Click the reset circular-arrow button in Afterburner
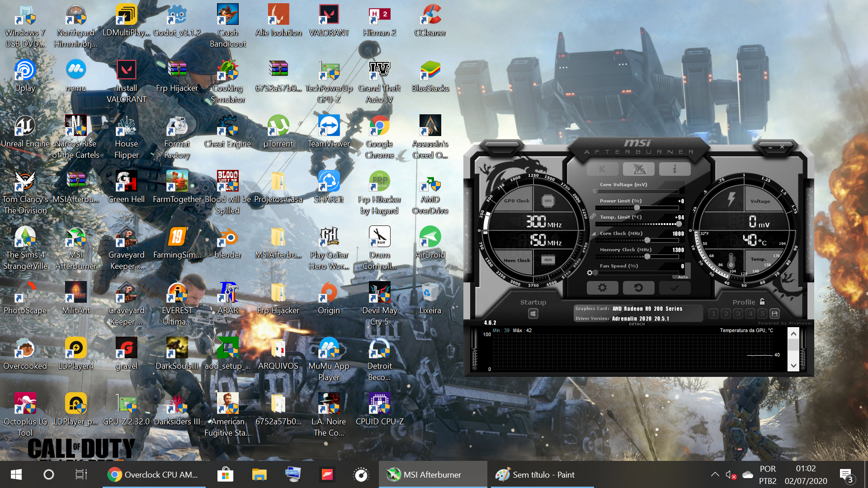 (x=638, y=287)
